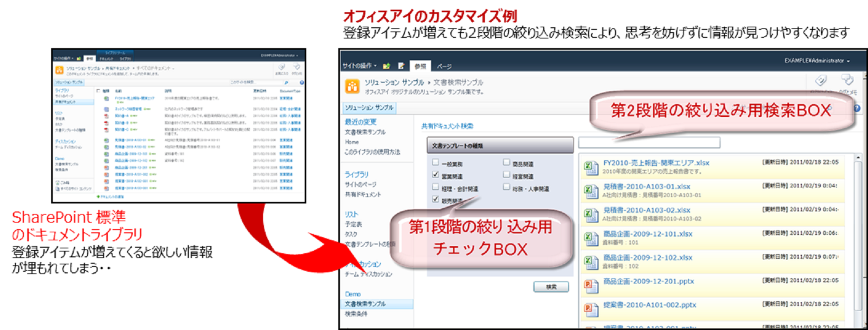This screenshot has width=868, height=330.
Task: Open 文書検索サンプル under 最近の変更
Action: pyautogui.click(x=365, y=132)
